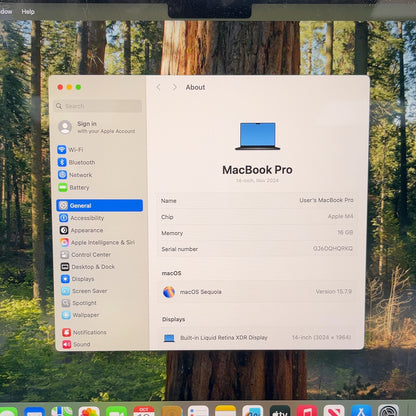Viewport: 416px width, 416px height.
Task: Go back using the left chevron
Action: (158, 87)
